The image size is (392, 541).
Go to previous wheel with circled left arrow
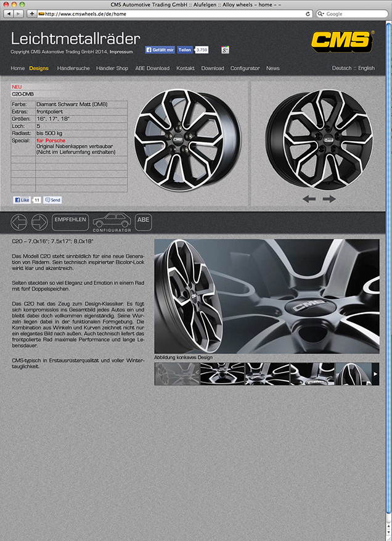click(19, 221)
